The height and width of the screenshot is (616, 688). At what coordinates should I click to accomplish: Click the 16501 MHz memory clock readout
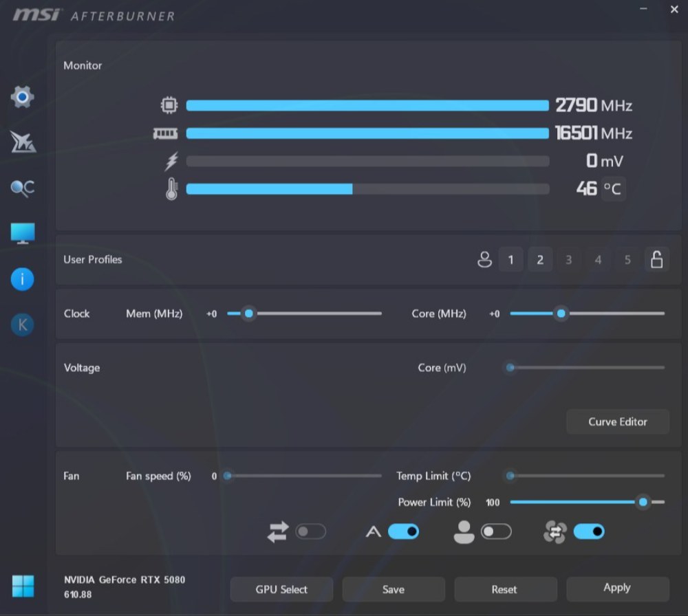pyautogui.click(x=594, y=133)
